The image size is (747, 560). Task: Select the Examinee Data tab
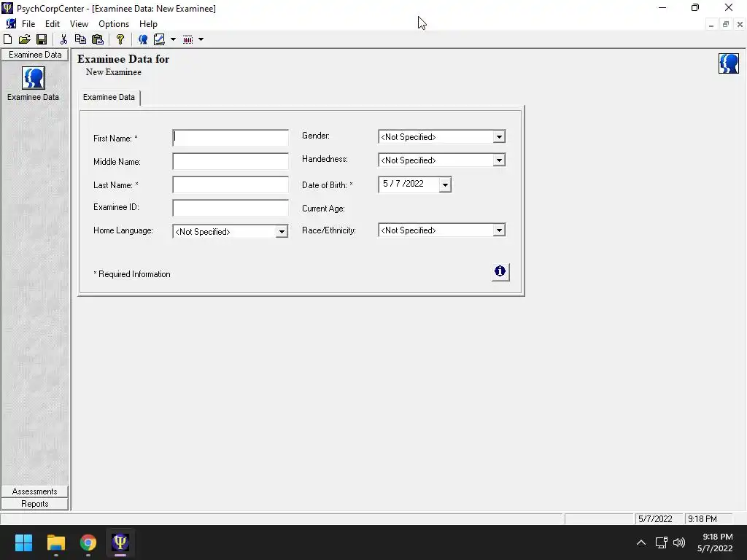coord(109,97)
